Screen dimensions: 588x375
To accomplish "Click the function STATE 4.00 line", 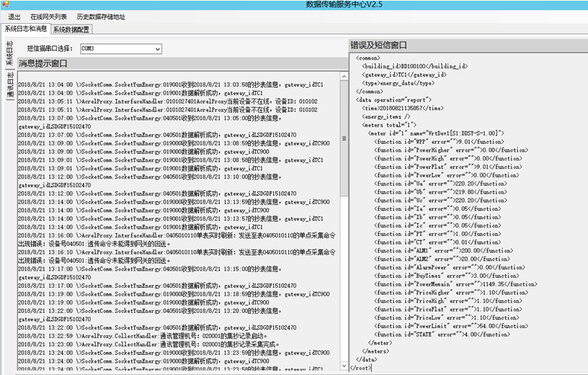I will [x=442, y=335].
